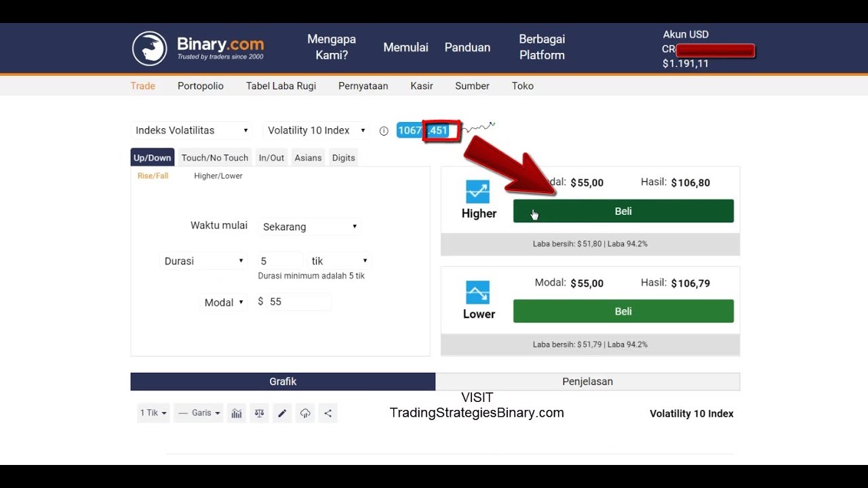Screen dimensions: 868x488
Task: Open Berbagai Platform menu
Action: (542, 47)
